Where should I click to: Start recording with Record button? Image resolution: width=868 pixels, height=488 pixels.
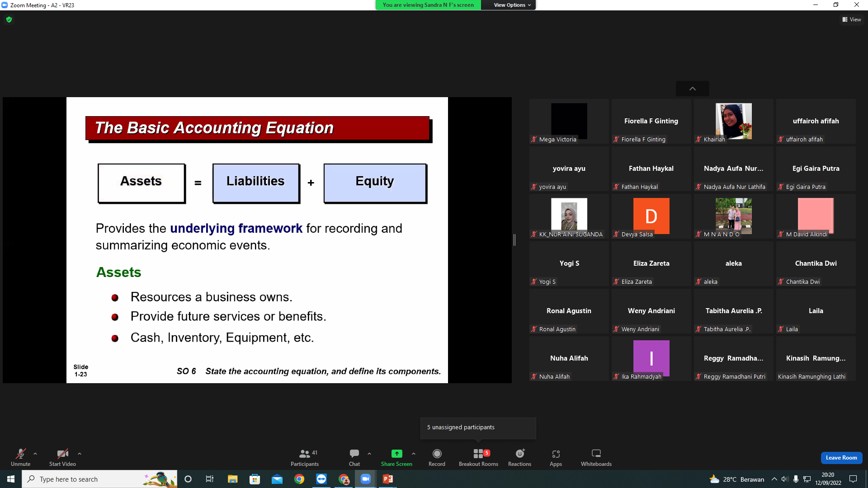[437, 457]
